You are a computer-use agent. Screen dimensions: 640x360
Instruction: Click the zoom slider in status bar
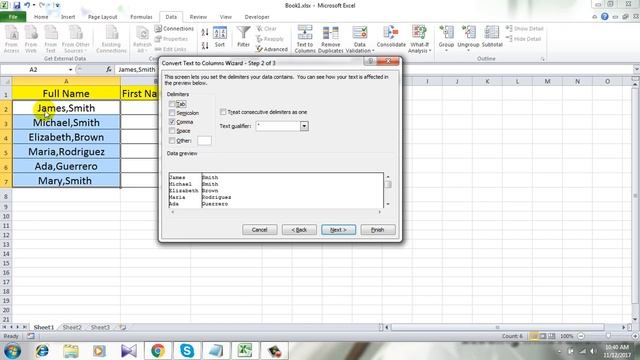tap(607, 336)
